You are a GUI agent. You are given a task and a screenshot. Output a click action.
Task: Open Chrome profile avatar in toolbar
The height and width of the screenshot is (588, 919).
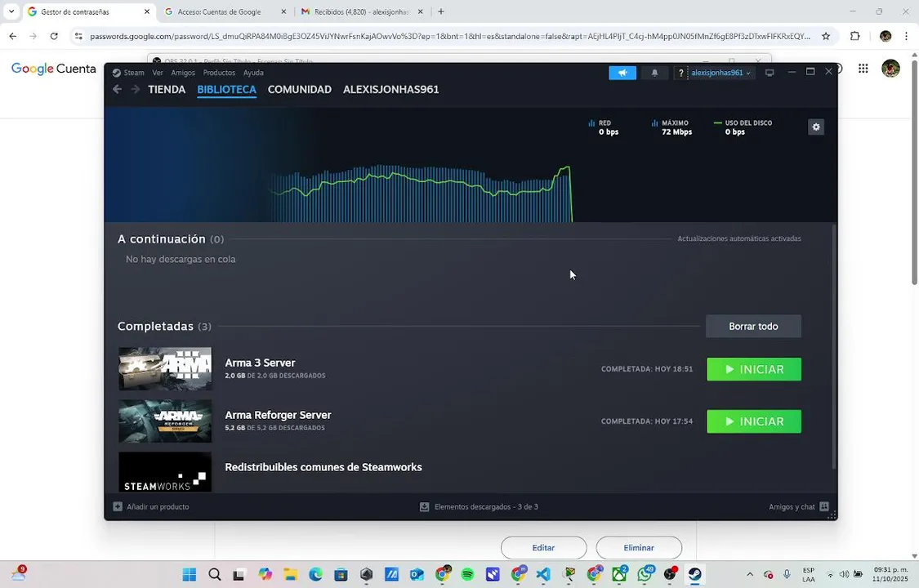point(885,36)
